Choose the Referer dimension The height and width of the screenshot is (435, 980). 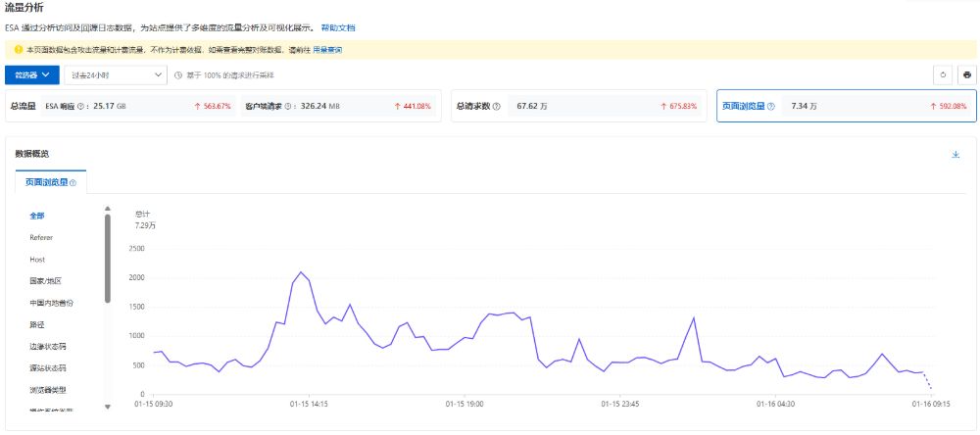pyautogui.click(x=41, y=237)
